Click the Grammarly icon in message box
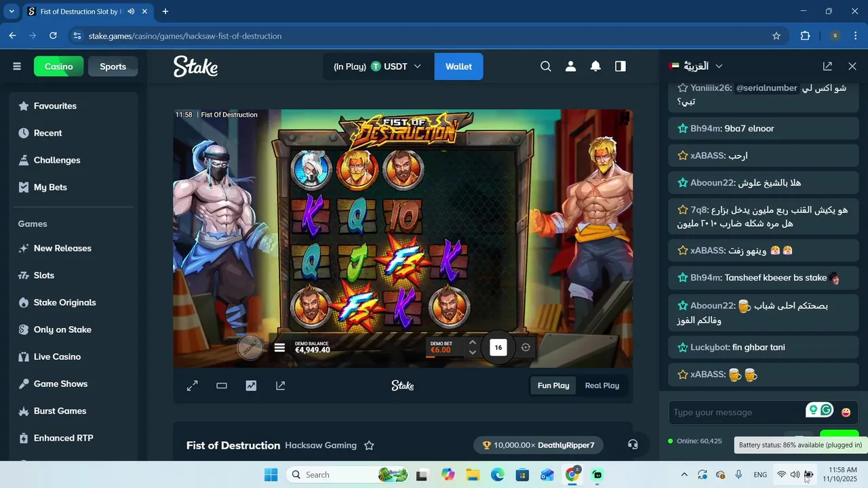 tap(826, 409)
